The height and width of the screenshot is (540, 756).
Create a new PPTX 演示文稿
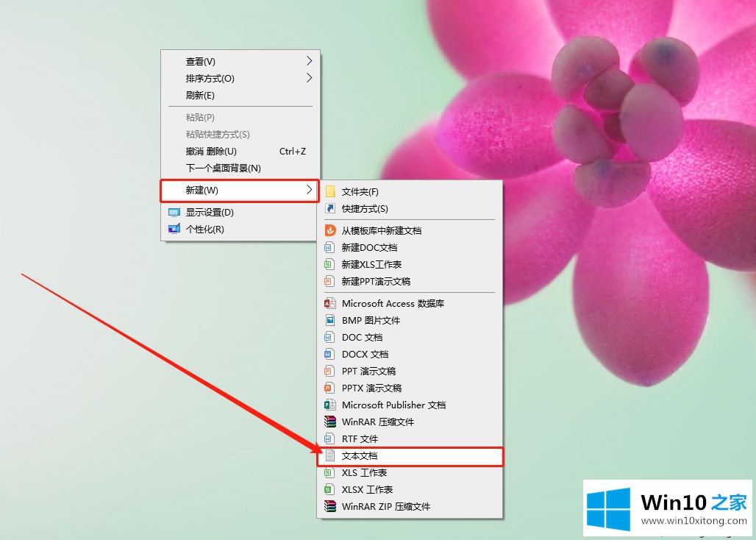(410, 388)
